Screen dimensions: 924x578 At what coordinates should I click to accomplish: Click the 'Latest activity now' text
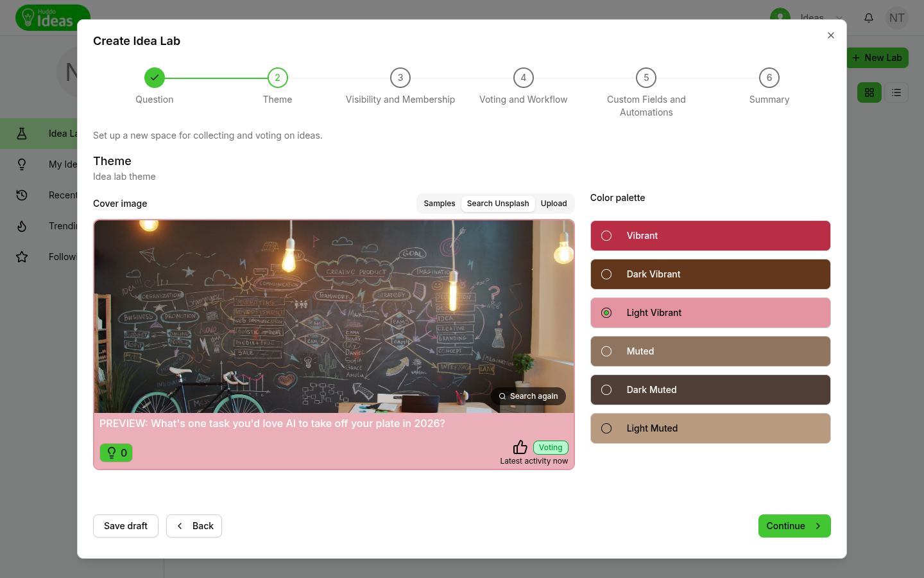(534, 461)
